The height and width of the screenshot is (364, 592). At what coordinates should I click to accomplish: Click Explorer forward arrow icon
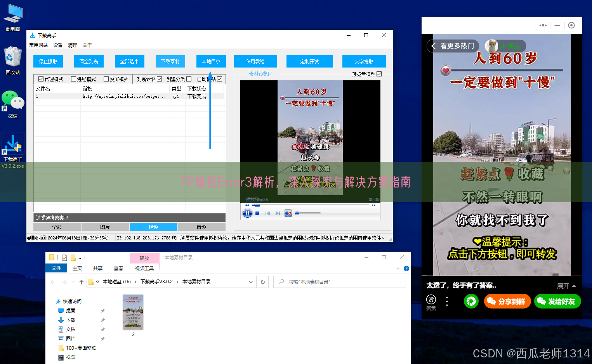tap(64, 282)
